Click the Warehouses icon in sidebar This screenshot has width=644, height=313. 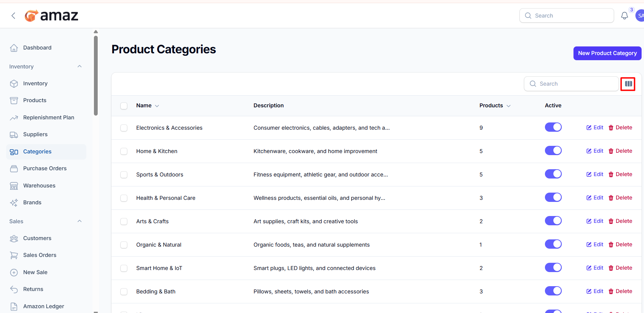[14, 186]
